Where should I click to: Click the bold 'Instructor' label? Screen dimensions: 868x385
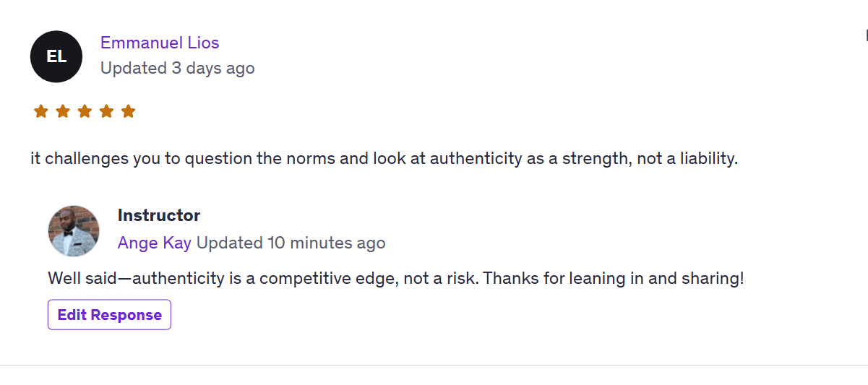tap(158, 215)
